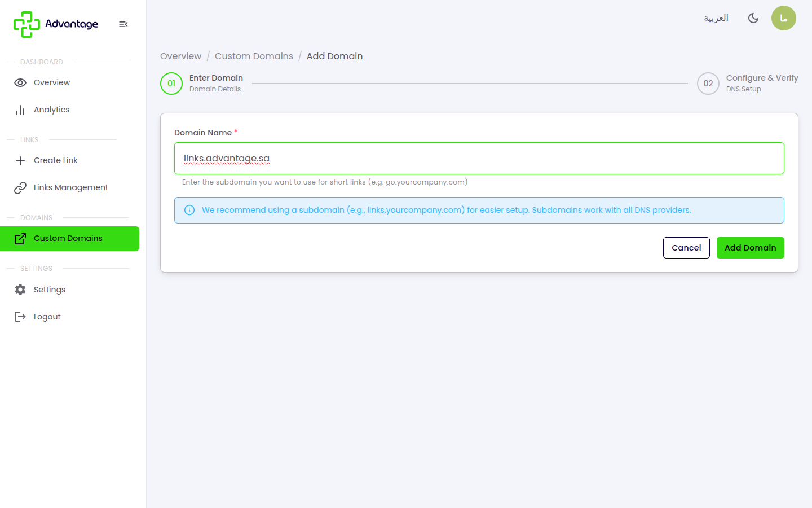
Task: Click the LINKS section heading
Action: pos(29,140)
